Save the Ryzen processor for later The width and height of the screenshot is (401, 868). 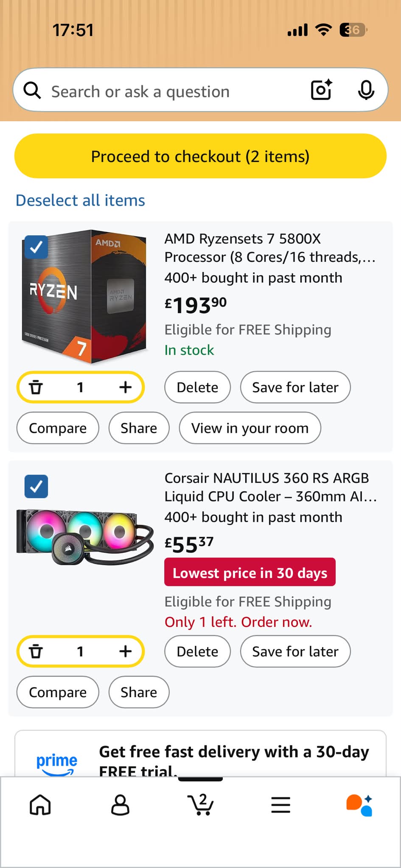pos(295,387)
